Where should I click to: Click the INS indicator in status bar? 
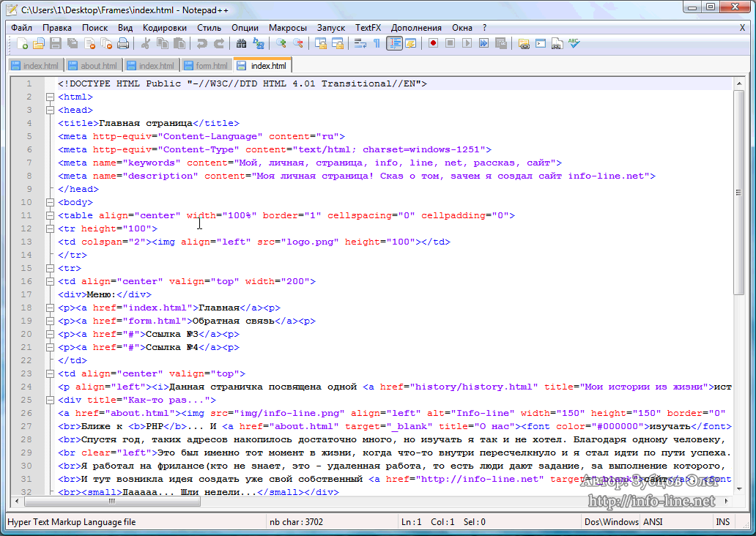point(722,522)
